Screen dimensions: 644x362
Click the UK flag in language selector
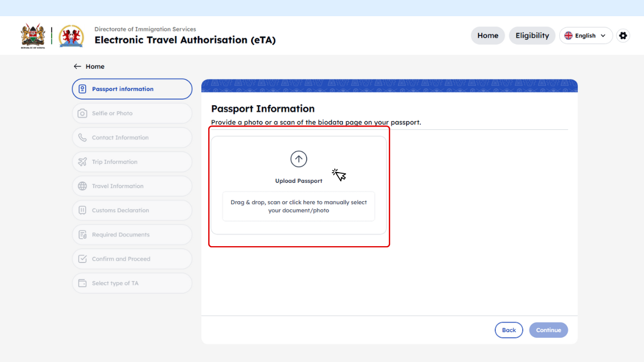coord(568,36)
